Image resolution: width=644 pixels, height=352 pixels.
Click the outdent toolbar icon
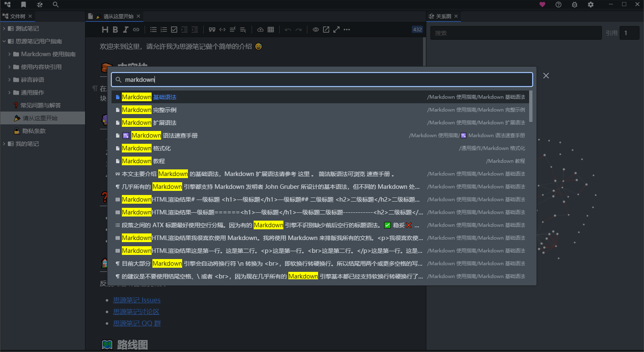pos(195,29)
